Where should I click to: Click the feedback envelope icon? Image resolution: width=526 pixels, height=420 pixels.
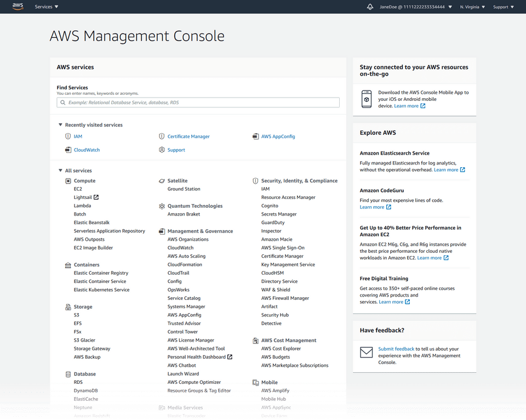coord(367,352)
